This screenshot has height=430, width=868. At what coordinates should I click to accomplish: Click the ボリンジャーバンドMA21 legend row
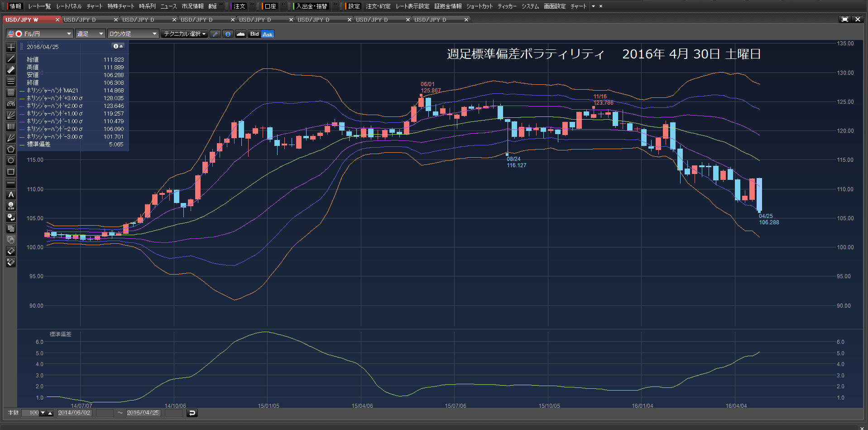tap(72, 90)
